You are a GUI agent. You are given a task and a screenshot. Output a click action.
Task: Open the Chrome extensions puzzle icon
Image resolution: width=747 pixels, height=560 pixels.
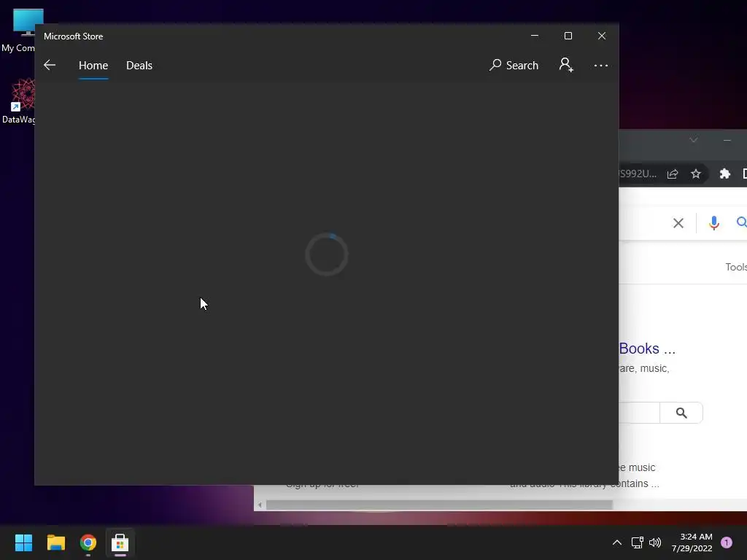[x=724, y=174]
